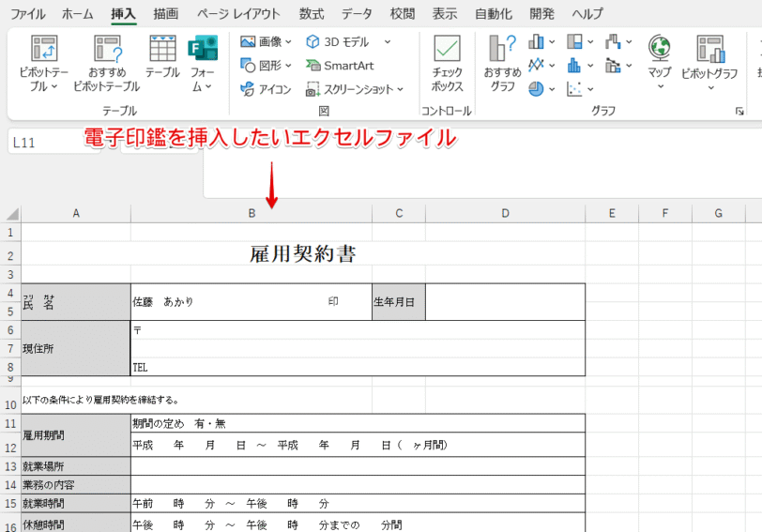Switch to the 数式 tab

[x=312, y=13]
